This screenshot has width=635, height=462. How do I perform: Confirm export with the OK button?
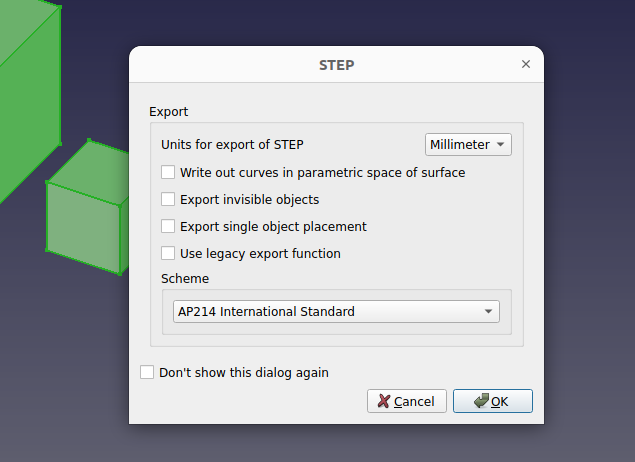[x=492, y=401]
